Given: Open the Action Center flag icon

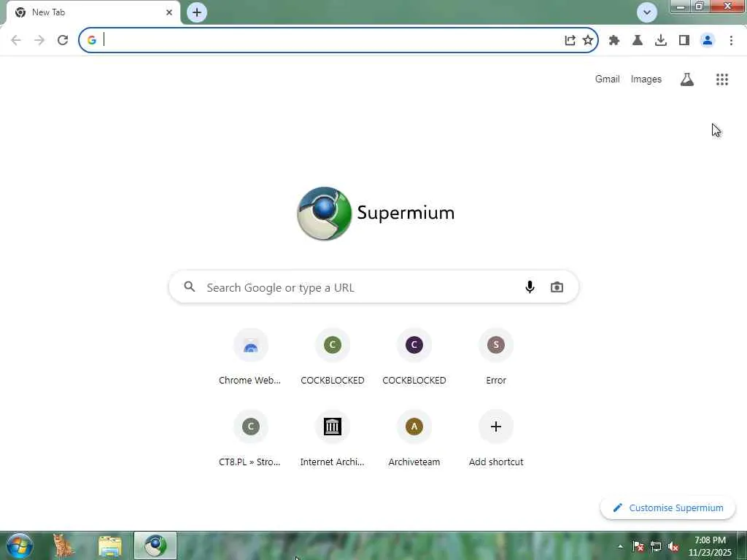Looking at the screenshot, I should (x=638, y=547).
